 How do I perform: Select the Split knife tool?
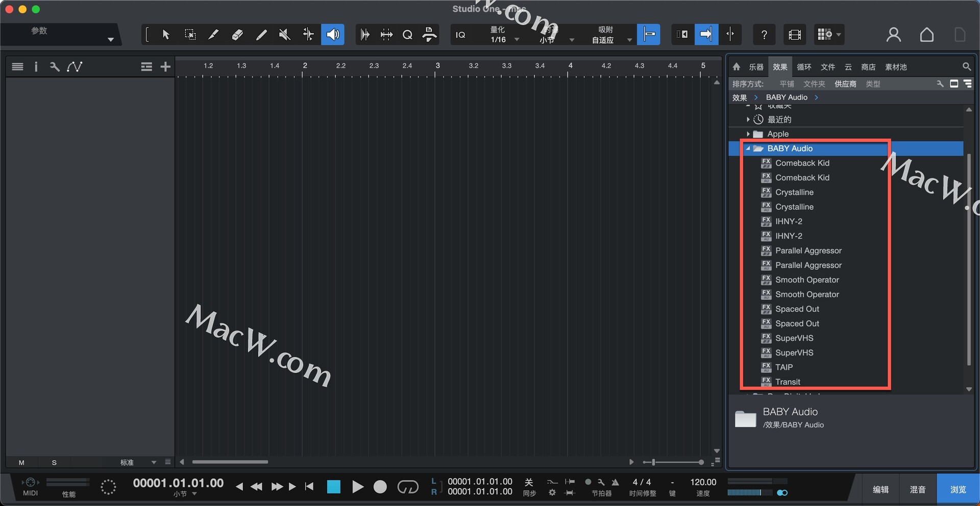213,35
